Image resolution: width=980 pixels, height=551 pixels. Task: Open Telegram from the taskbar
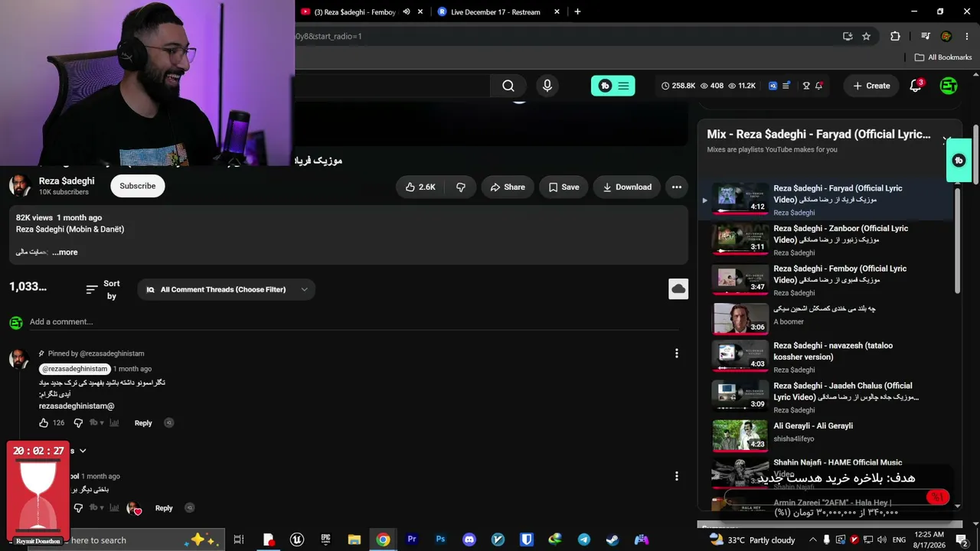point(584,540)
